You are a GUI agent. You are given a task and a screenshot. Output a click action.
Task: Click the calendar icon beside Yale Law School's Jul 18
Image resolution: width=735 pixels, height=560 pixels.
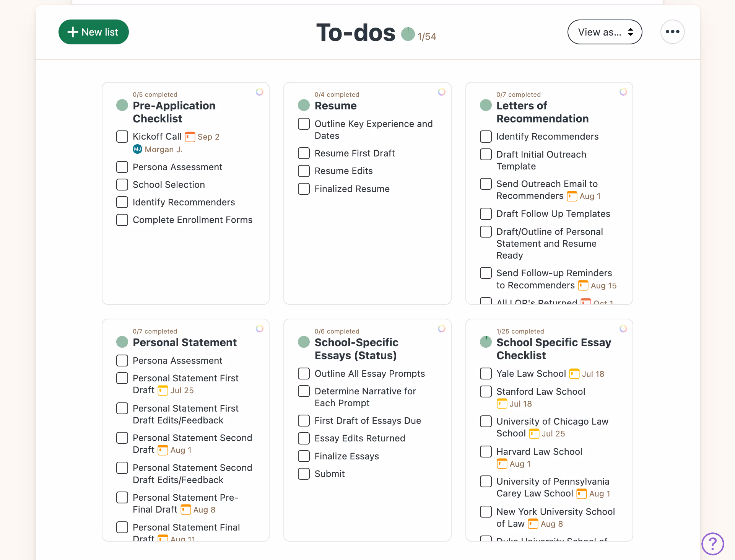tap(574, 374)
